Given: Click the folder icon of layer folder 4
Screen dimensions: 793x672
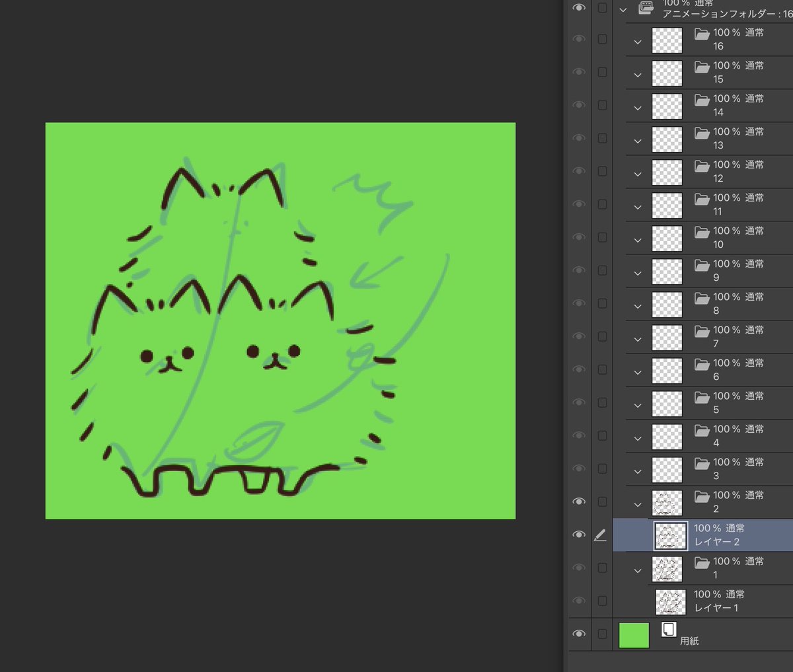Looking at the screenshot, I should (x=702, y=429).
